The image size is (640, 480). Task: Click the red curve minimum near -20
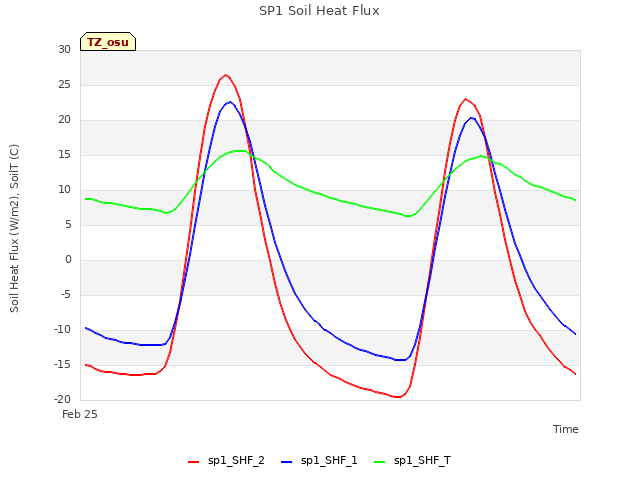398,397
